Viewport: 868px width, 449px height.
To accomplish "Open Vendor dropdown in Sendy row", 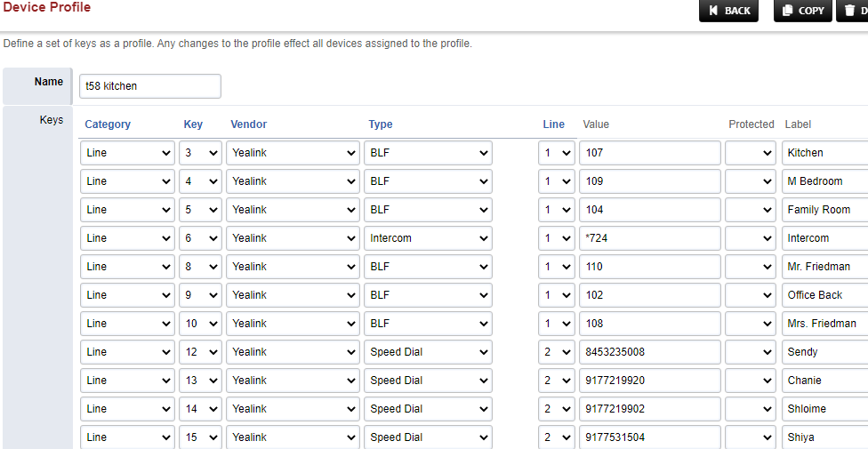I will tap(293, 352).
